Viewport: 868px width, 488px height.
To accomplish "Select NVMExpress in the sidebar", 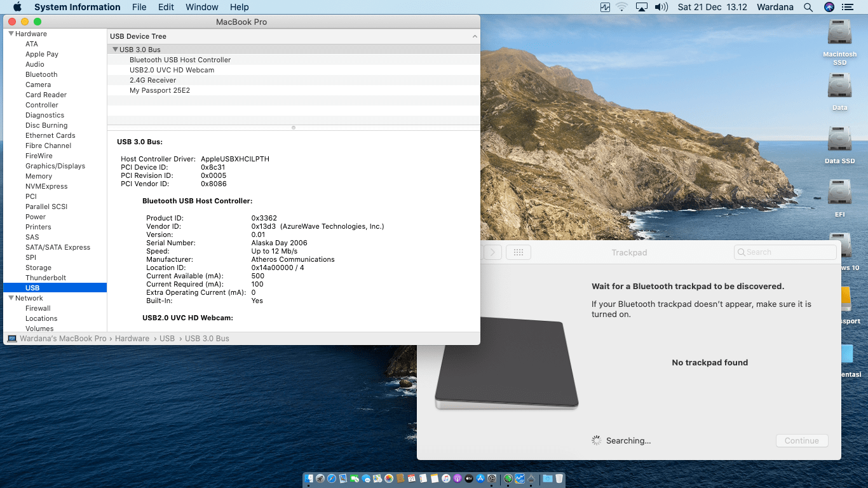I will [46, 186].
